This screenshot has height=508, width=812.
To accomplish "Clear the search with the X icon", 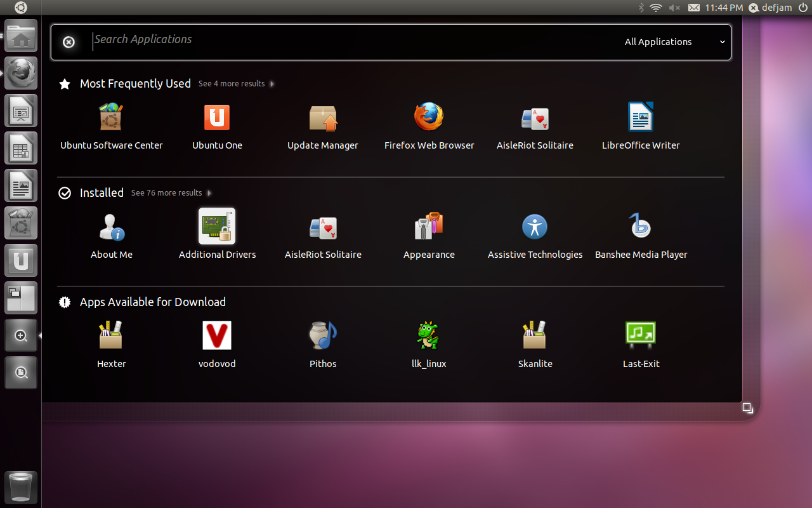I will pos(69,42).
